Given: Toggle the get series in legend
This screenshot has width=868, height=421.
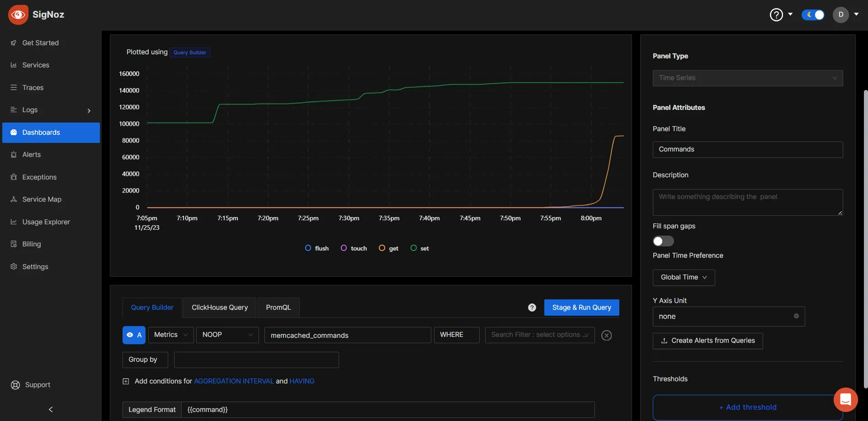Looking at the screenshot, I should [x=388, y=248].
